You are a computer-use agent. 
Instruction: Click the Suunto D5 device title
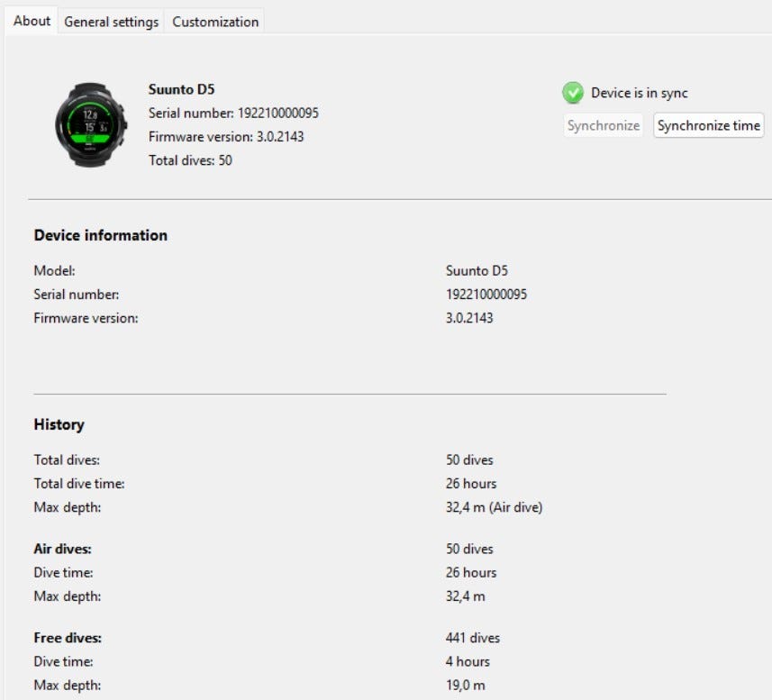(x=182, y=89)
